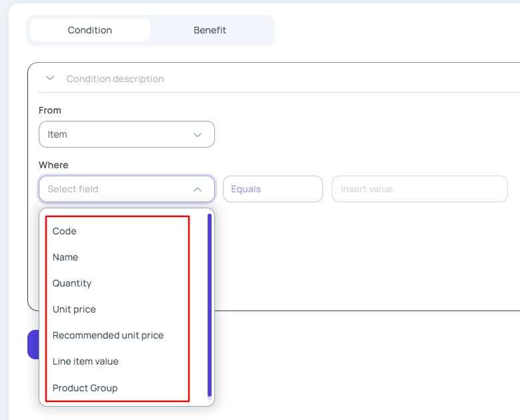
Task: Choose Line item value option
Action: coord(85,361)
